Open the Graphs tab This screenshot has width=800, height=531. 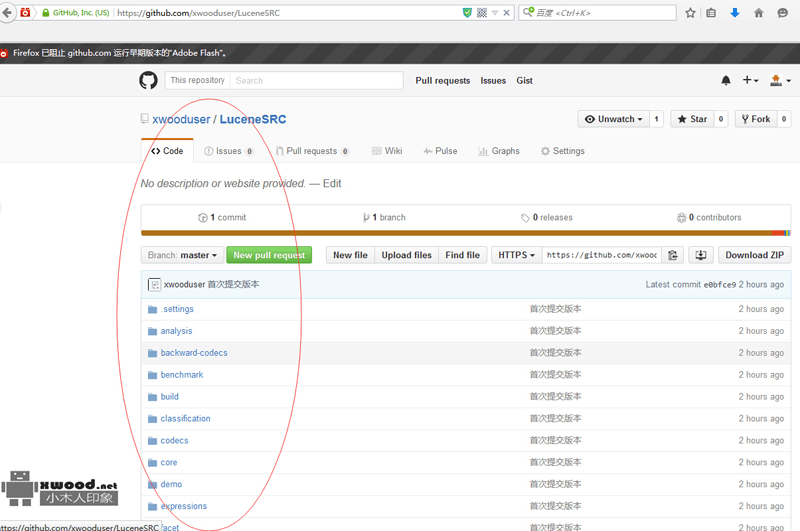498,151
